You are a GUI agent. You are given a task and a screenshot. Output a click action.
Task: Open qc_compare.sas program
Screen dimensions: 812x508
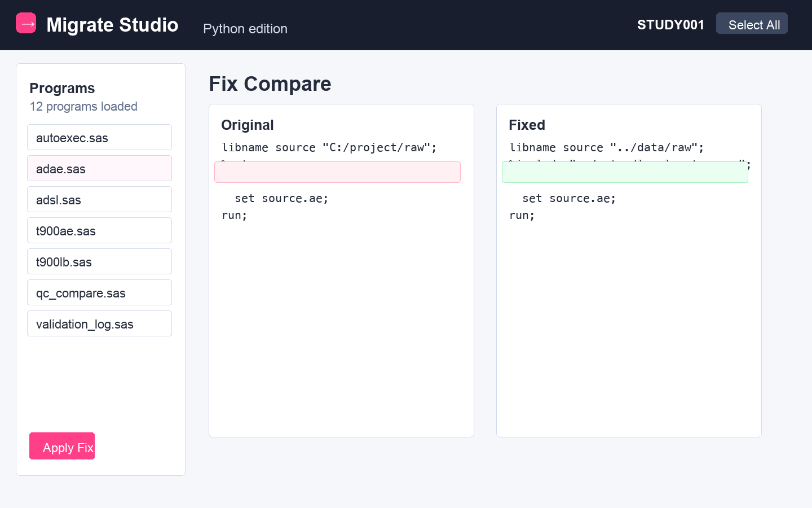[x=99, y=292]
